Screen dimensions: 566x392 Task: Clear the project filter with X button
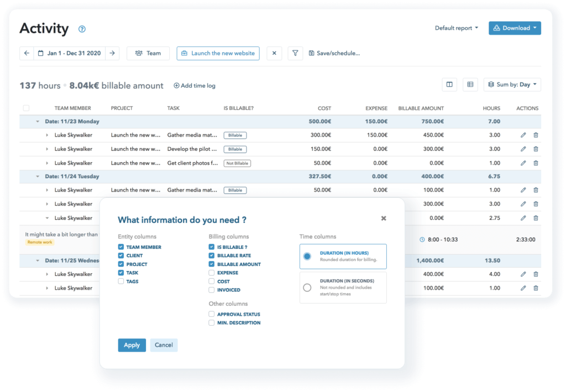274,54
